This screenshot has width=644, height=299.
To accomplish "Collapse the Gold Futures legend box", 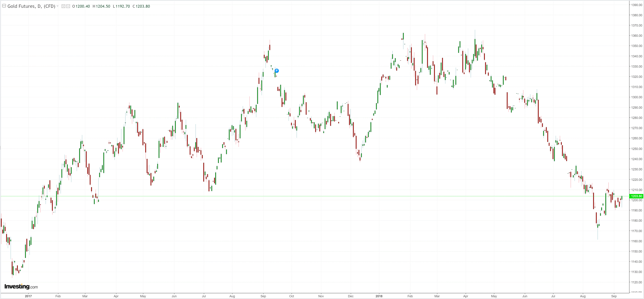I will (x=4, y=6).
